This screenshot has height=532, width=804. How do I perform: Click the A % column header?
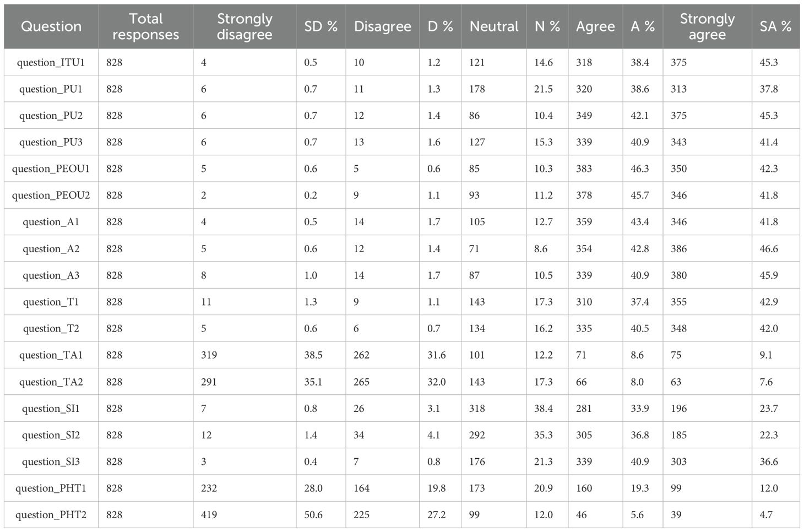pos(643,26)
